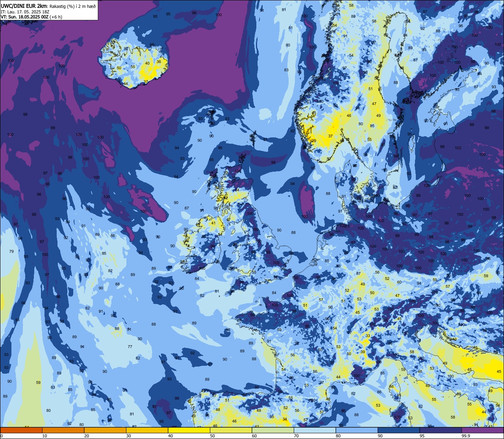This screenshot has height=439, width=504.
Task: Click the legend scale label '40'
Action: coord(170,436)
